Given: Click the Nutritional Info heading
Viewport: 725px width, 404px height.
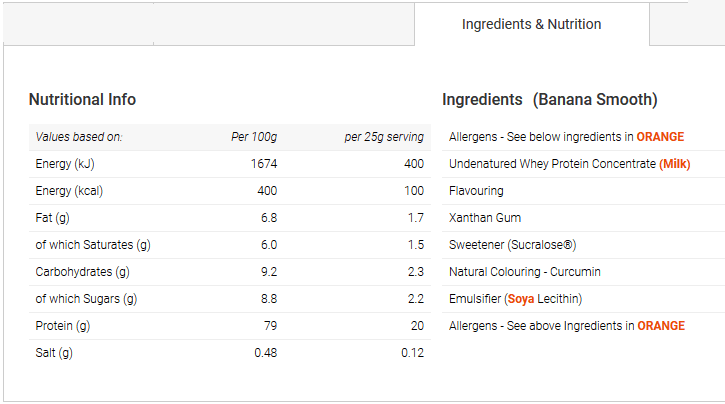Looking at the screenshot, I should [x=82, y=99].
